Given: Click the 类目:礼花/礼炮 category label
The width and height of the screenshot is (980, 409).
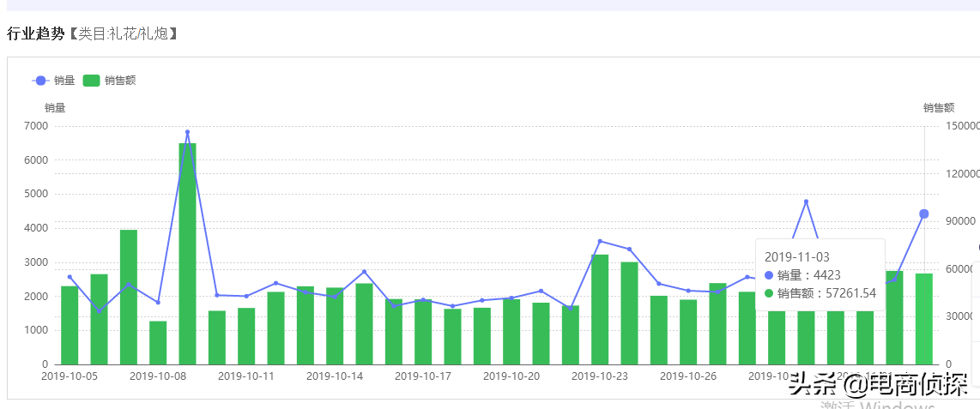Looking at the screenshot, I should [x=126, y=34].
